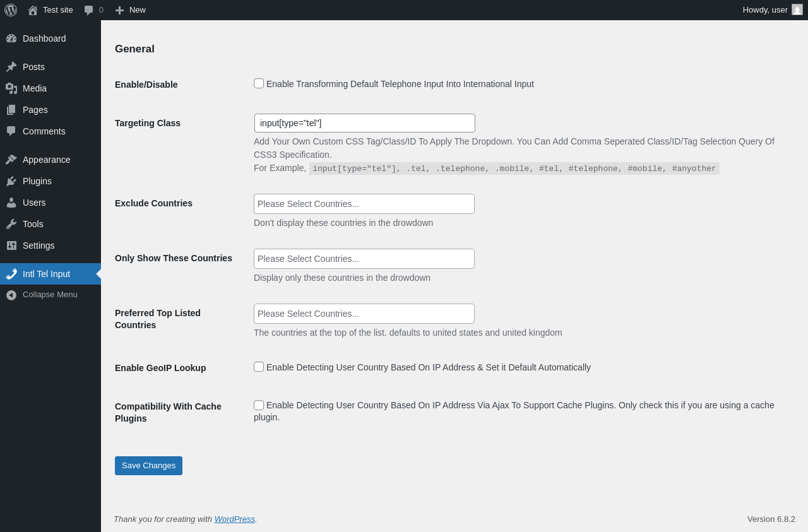Viewport: 808px width, 532px height.
Task: Select Intl Tel Input menu label
Action: click(46, 274)
